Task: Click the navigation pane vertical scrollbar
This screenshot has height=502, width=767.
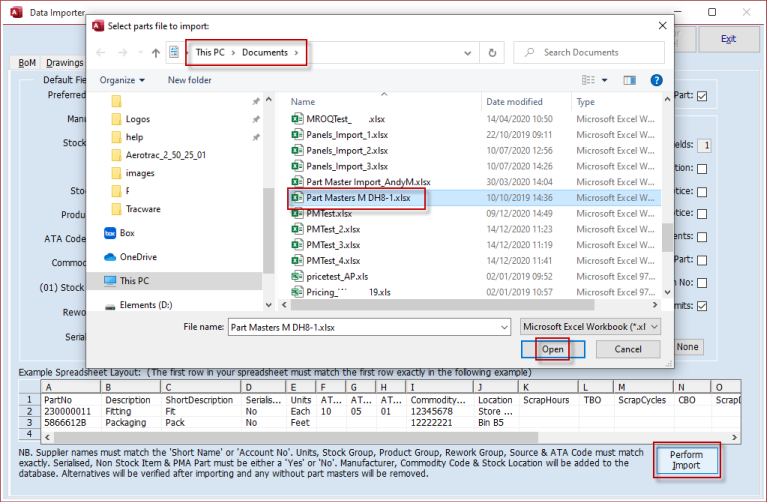Action: [x=268, y=230]
